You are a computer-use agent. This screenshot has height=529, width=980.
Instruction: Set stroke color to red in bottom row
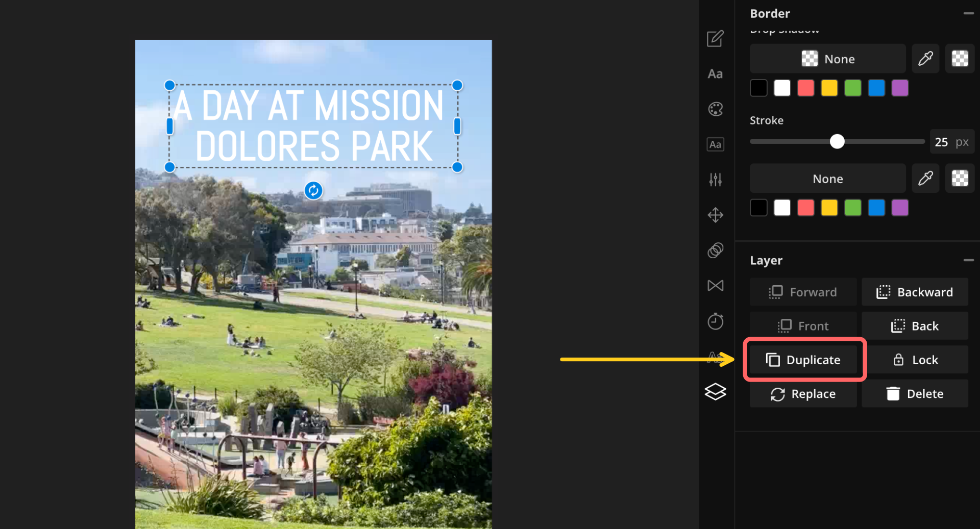(805, 208)
